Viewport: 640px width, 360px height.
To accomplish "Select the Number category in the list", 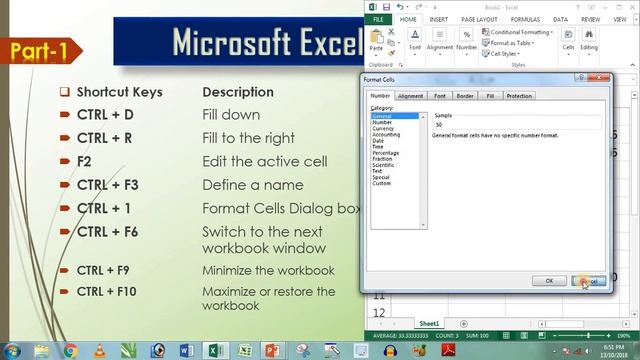I will coord(382,122).
